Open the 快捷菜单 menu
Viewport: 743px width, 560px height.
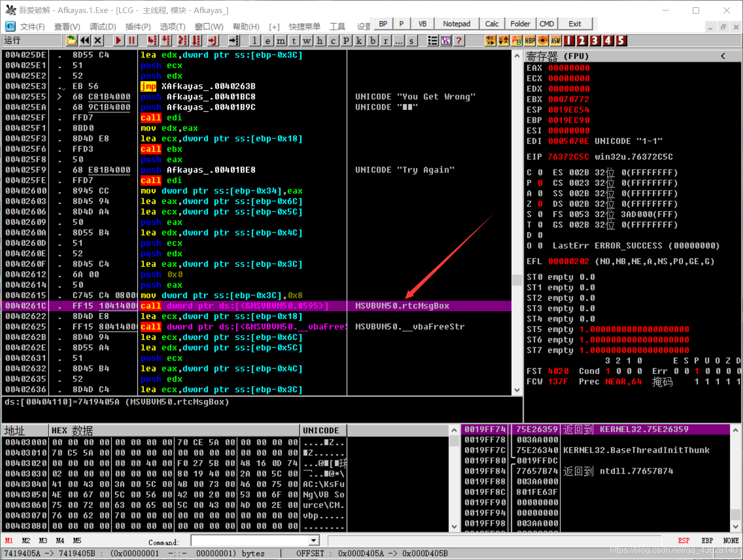coord(305,26)
